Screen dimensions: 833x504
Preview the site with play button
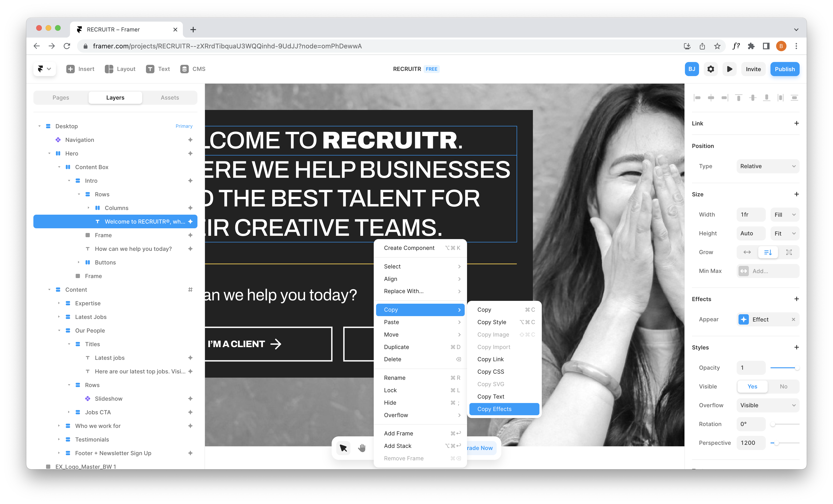730,69
